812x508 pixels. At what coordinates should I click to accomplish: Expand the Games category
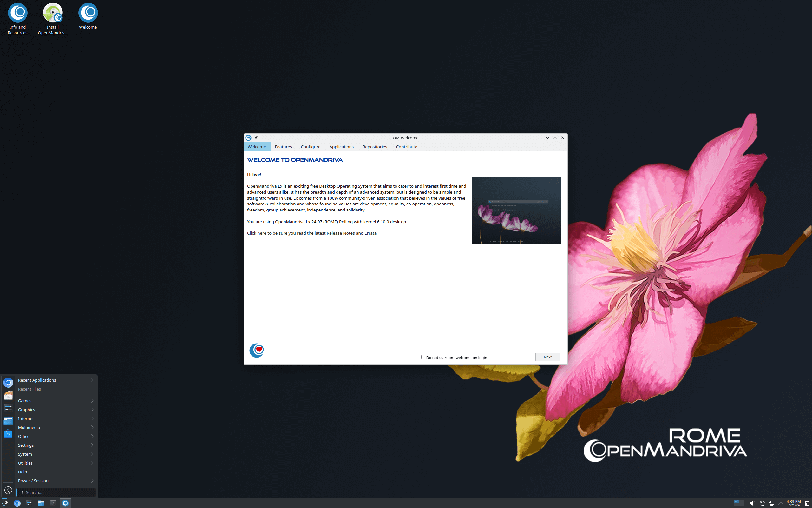[56, 401]
